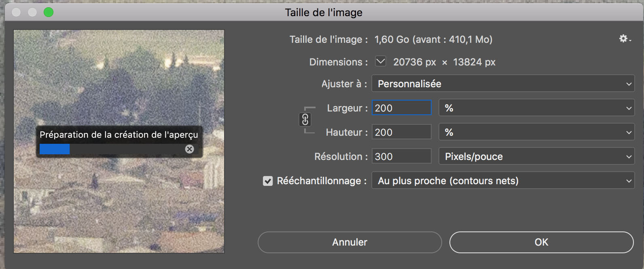The height and width of the screenshot is (269, 644).
Task: Open the Ajuster à dropdown
Action: point(503,84)
